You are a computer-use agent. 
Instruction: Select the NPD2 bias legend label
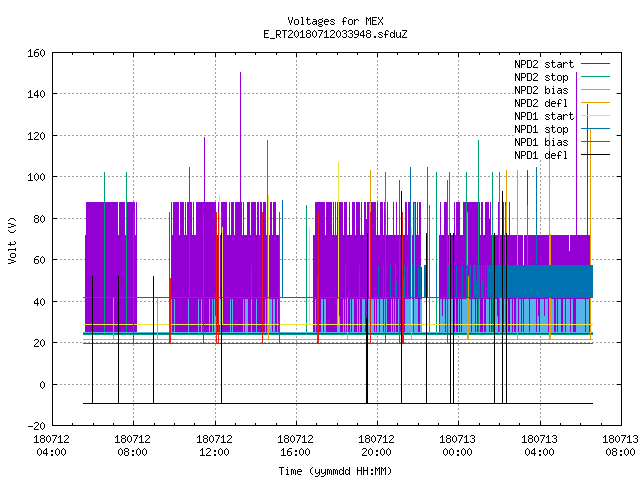[541, 90]
